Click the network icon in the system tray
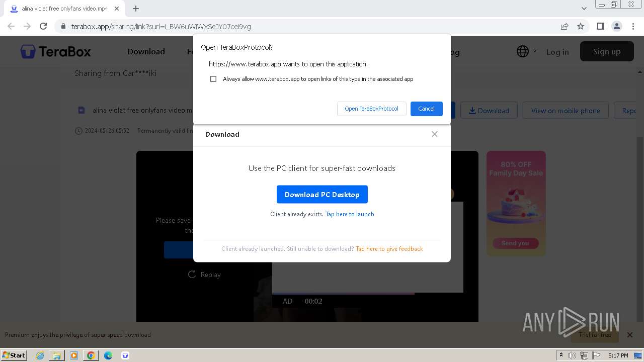This screenshot has width=644, height=362. [x=584, y=355]
